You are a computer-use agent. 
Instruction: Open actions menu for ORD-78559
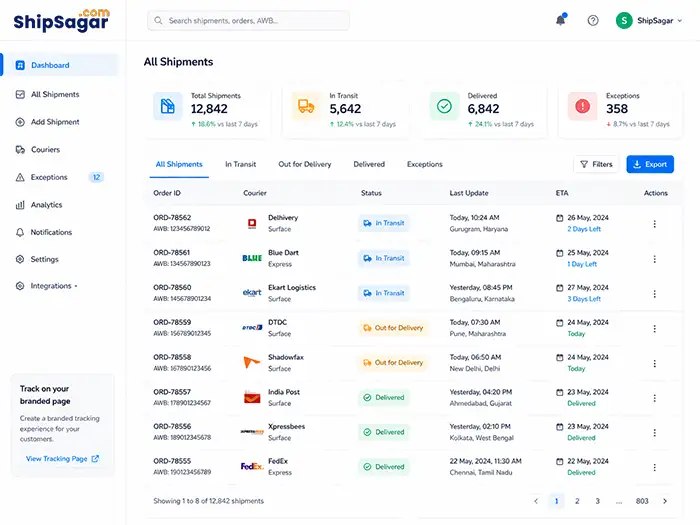click(654, 329)
